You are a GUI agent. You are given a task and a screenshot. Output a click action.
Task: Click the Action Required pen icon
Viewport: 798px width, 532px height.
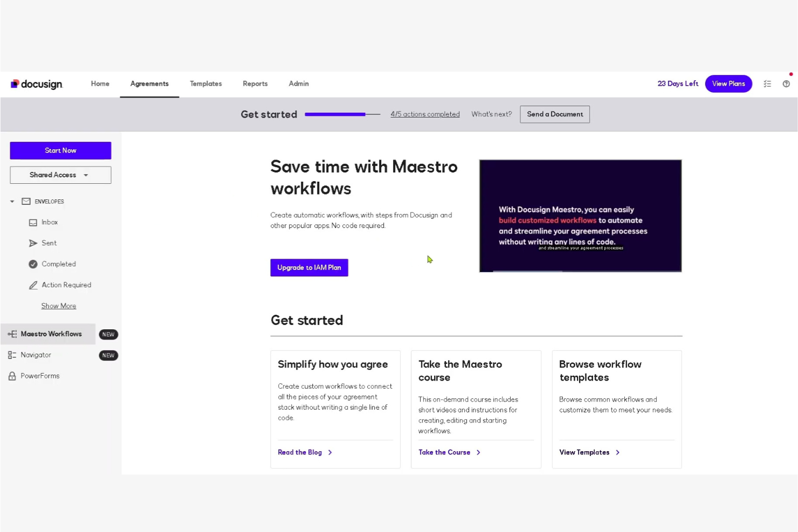33,285
